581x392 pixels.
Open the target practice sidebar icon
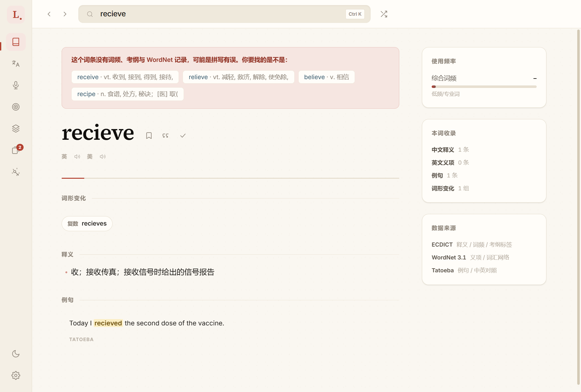(16, 107)
